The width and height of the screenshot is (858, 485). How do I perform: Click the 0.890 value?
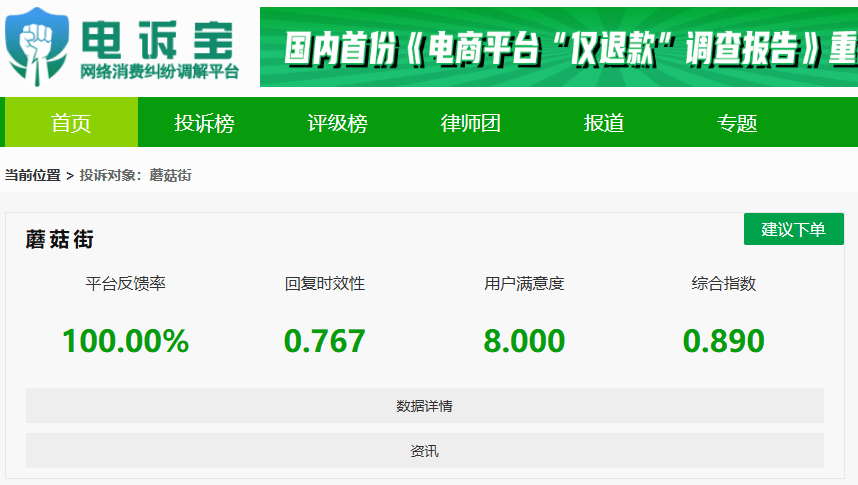click(723, 340)
